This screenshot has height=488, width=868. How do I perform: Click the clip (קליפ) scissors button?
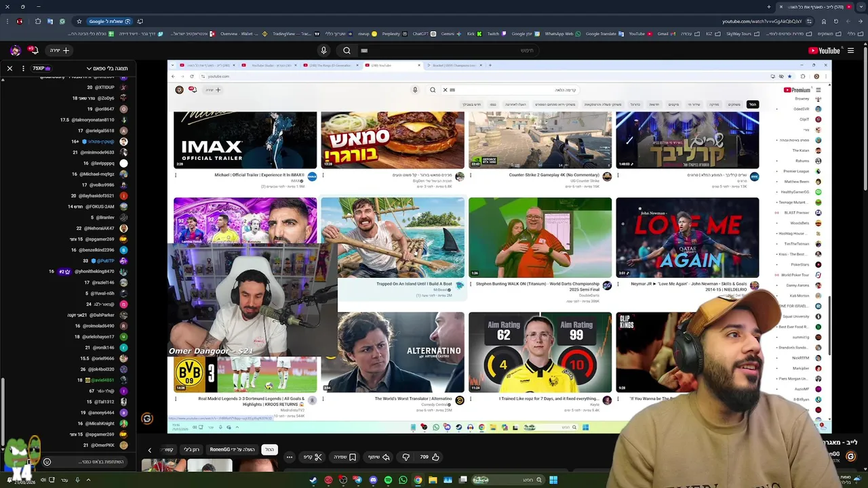313,457
